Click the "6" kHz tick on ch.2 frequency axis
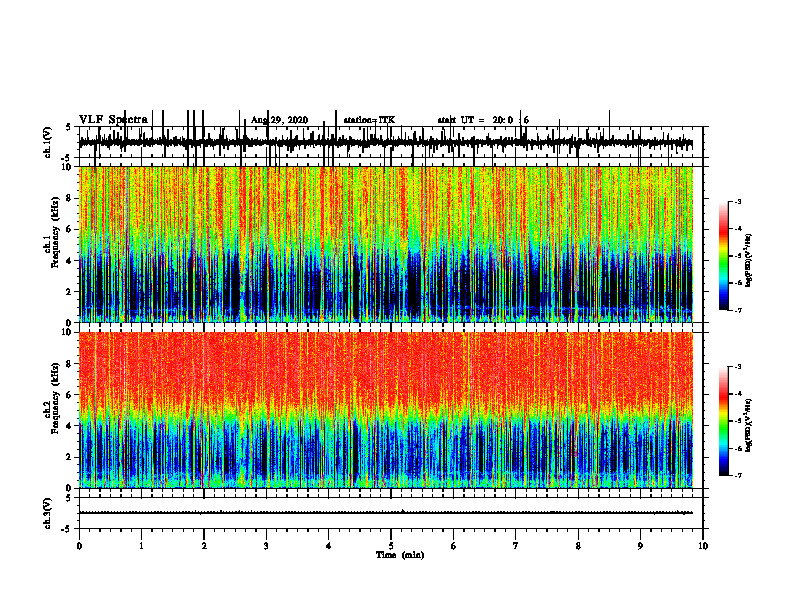792x612 pixels. (x=70, y=395)
